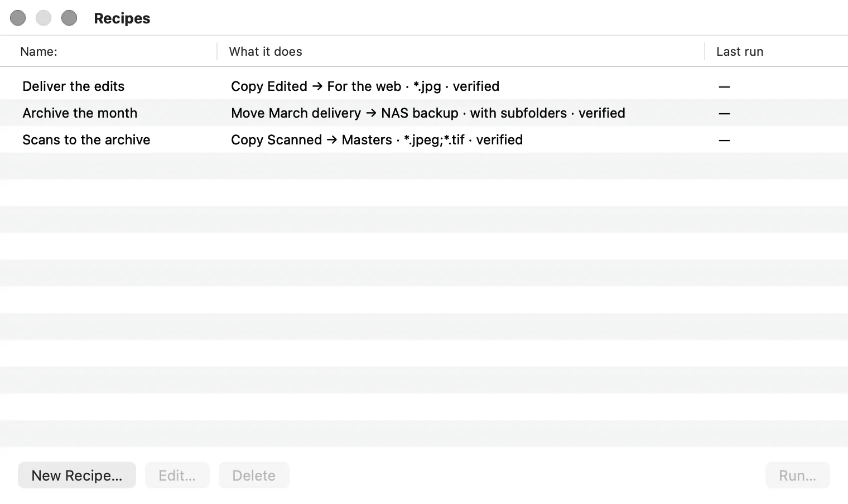
Task: Click the Delete button
Action: (254, 475)
